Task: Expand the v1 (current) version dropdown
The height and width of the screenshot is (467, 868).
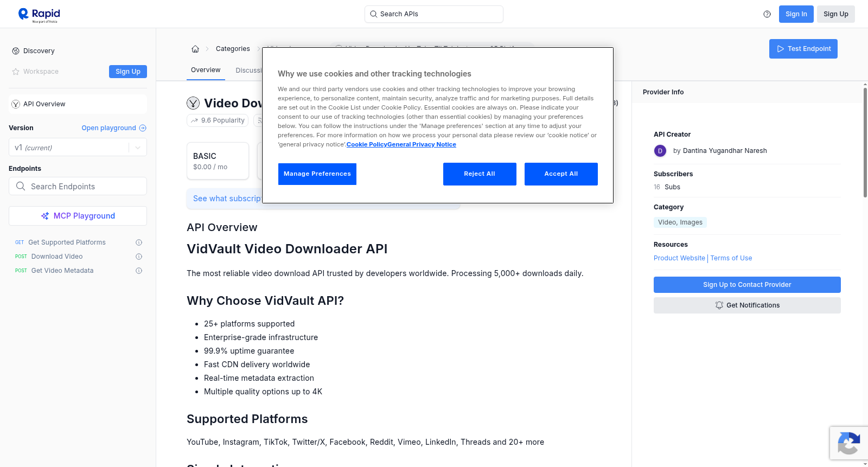Action: click(78, 148)
